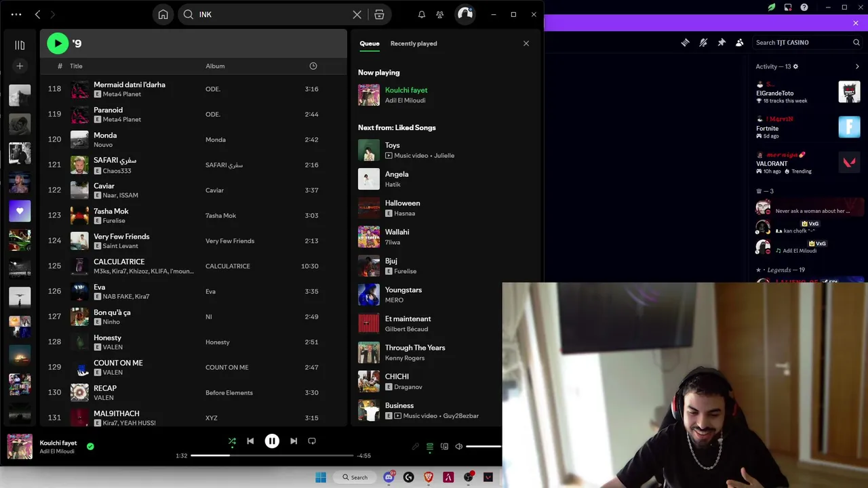Open the three-dots Spotify menu
The width and height of the screenshot is (868, 488).
coord(16,14)
